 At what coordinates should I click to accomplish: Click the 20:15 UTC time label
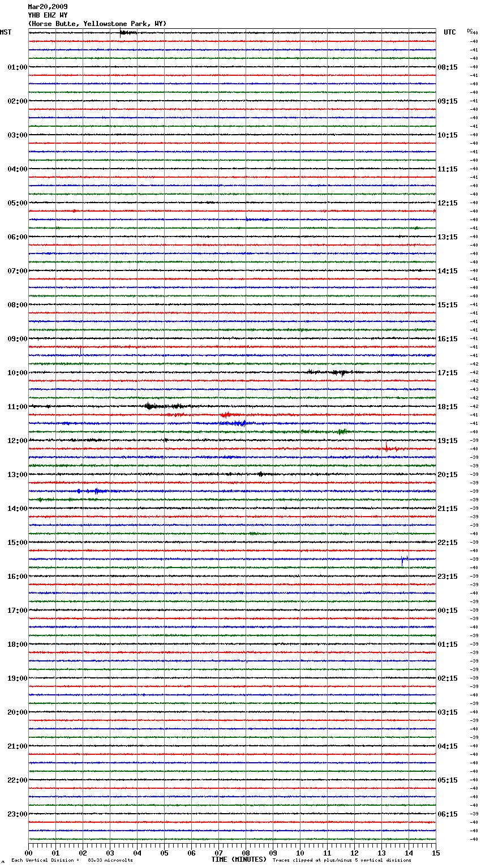(448, 475)
